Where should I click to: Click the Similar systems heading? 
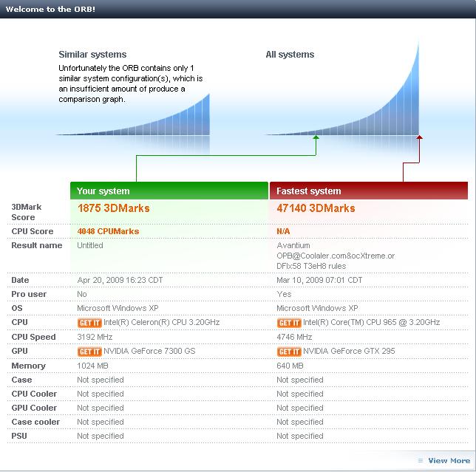pyautogui.click(x=92, y=55)
